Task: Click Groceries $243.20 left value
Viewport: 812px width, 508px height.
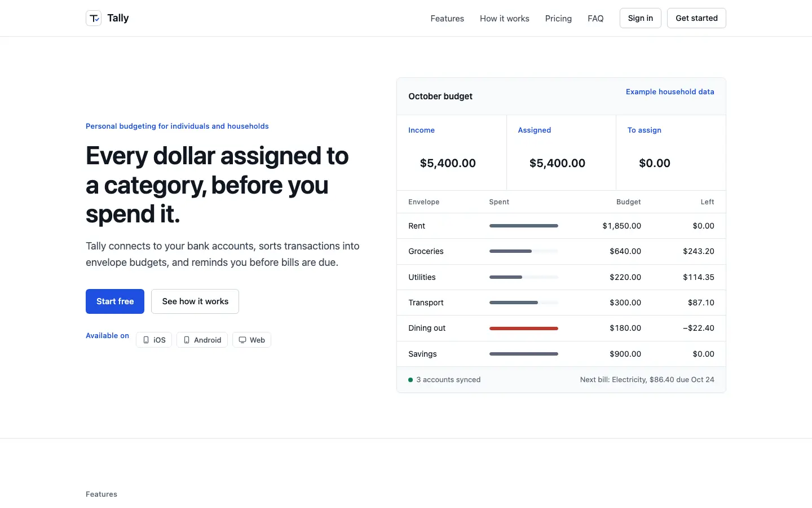Action: pyautogui.click(x=699, y=251)
